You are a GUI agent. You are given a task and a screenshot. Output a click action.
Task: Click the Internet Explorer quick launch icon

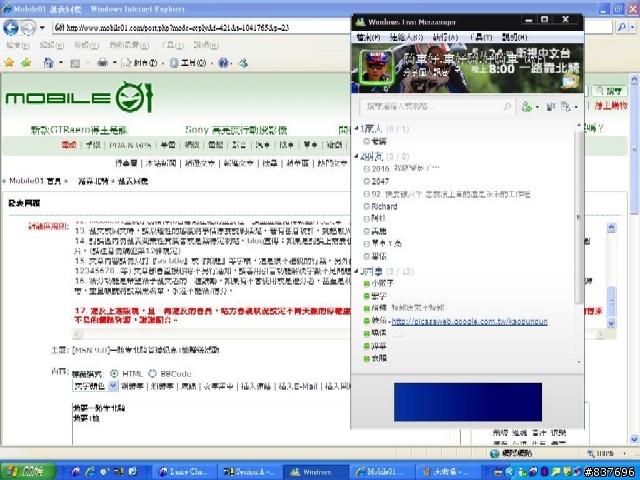pyautogui.click(x=89, y=471)
